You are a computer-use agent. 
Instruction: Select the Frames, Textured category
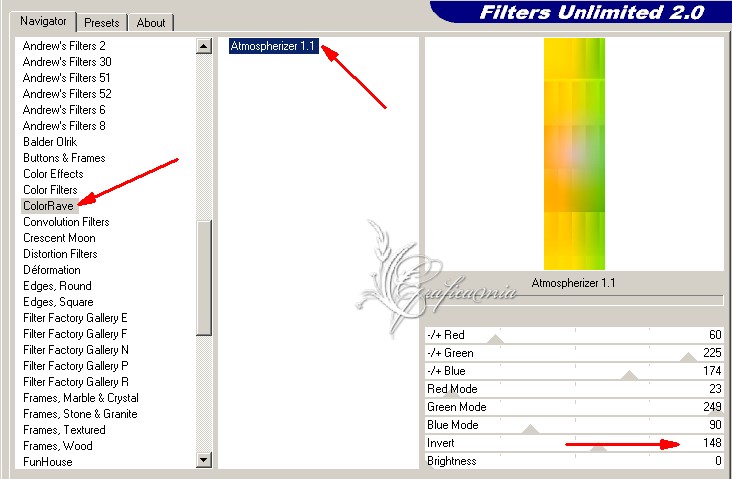[64, 430]
